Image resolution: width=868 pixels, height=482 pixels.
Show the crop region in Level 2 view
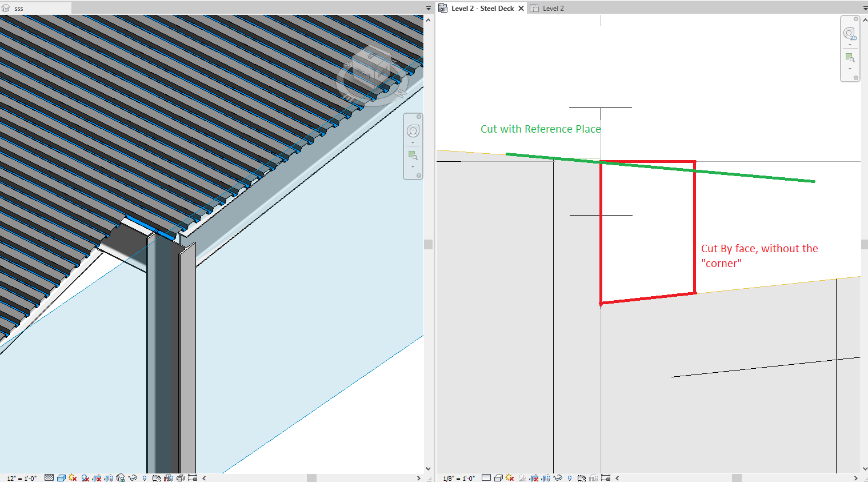tap(545, 477)
